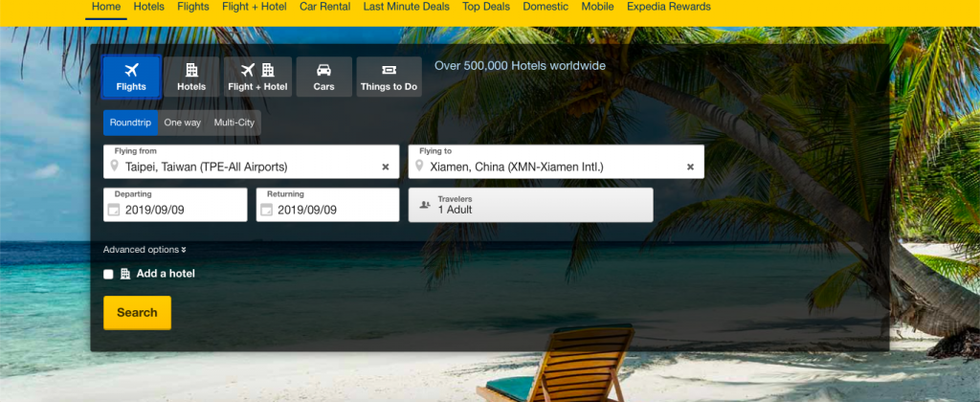
Task: Select the Roundtrip option
Action: (130, 123)
